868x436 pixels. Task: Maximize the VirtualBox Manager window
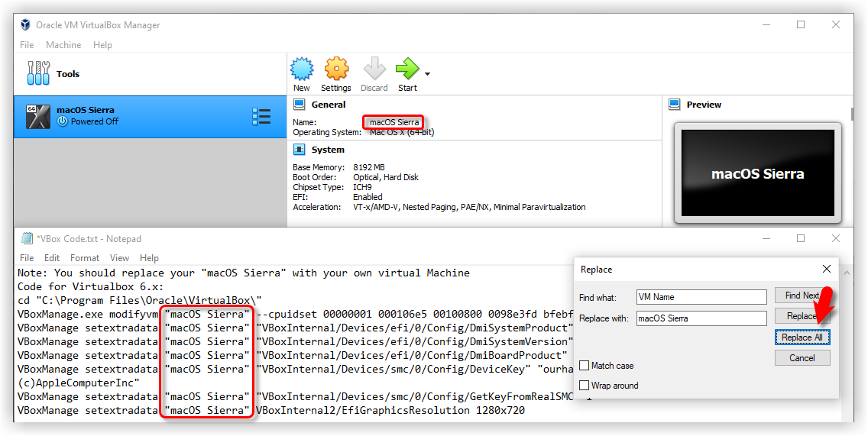click(801, 25)
